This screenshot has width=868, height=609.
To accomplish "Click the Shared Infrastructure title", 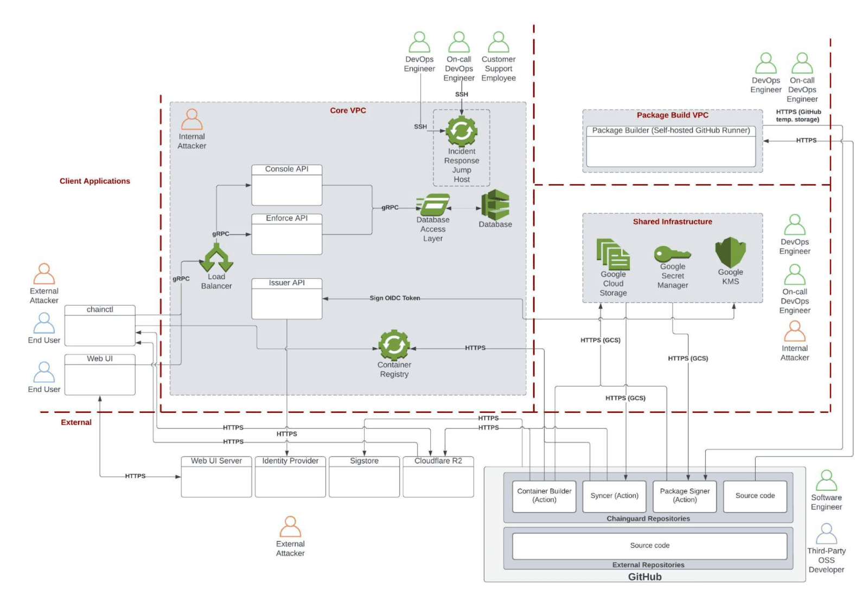I will pyautogui.click(x=672, y=222).
